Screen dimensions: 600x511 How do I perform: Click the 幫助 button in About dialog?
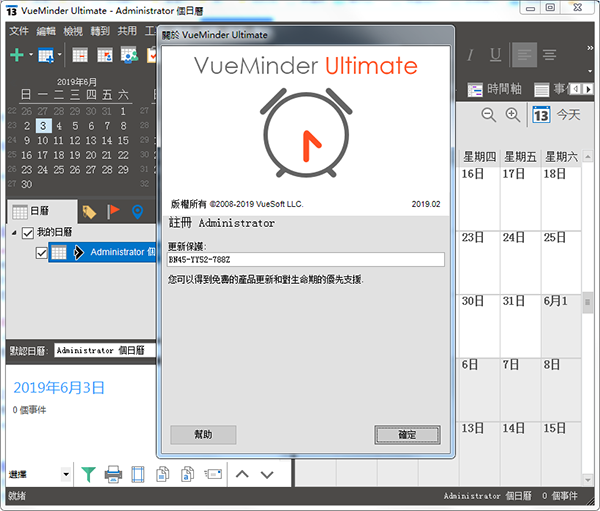pyautogui.click(x=203, y=435)
